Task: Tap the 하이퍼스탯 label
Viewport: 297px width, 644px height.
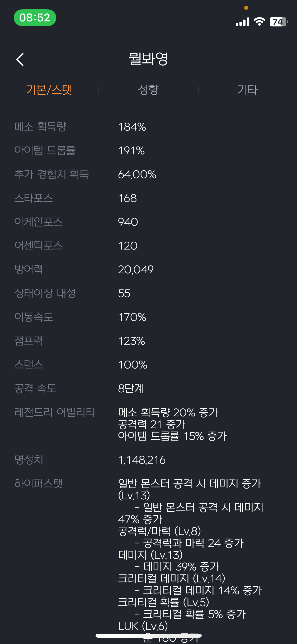Action: pyautogui.click(x=39, y=484)
